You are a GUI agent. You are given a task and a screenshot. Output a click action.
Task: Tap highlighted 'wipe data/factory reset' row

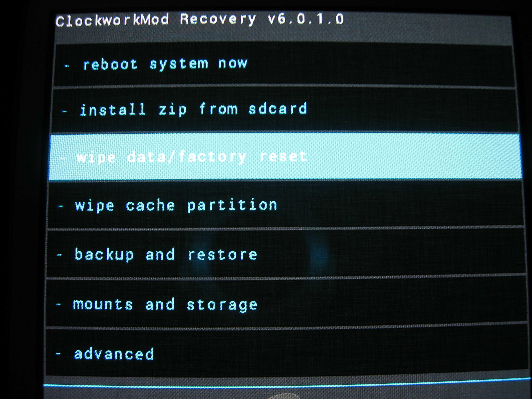click(x=285, y=157)
